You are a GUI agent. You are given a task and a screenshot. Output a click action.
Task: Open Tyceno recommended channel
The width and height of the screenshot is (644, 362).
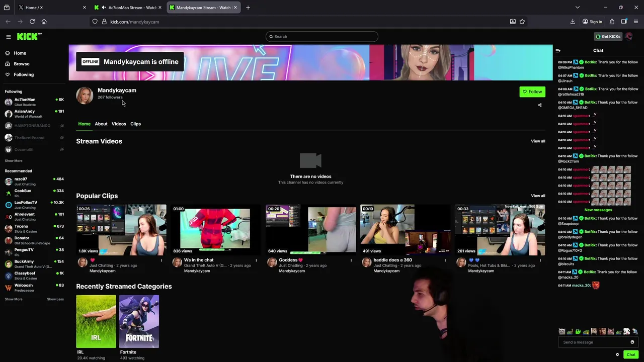click(34, 228)
